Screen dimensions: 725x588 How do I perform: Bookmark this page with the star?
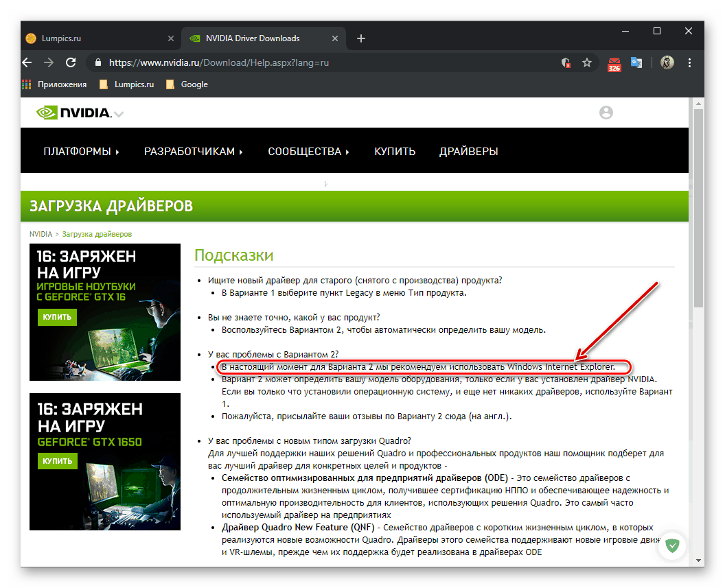tap(587, 63)
